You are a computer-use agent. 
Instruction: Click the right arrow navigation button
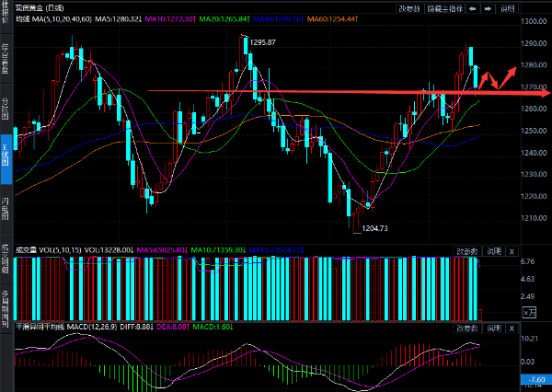pyautogui.click(x=488, y=7)
